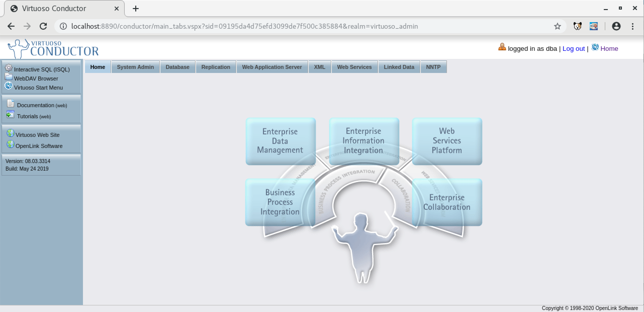The width and height of the screenshot is (644, 312).
Task: Open a new browser tab
Action: pyautogui.click(x=136, y=9)
